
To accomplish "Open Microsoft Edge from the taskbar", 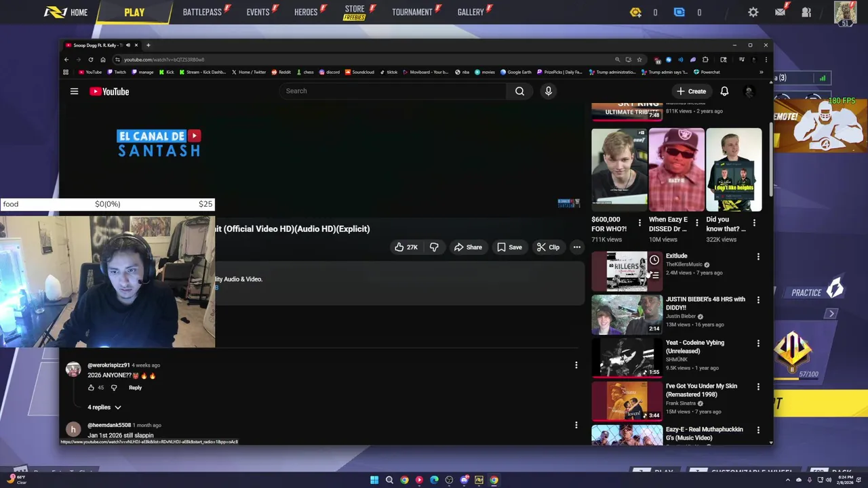I will click(x=434, y=480).
